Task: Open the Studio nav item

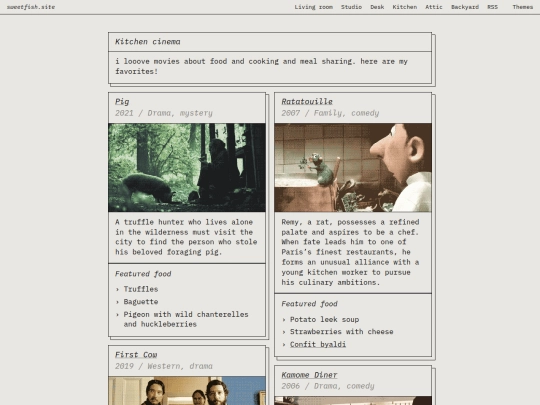Action: coord(351,7)
